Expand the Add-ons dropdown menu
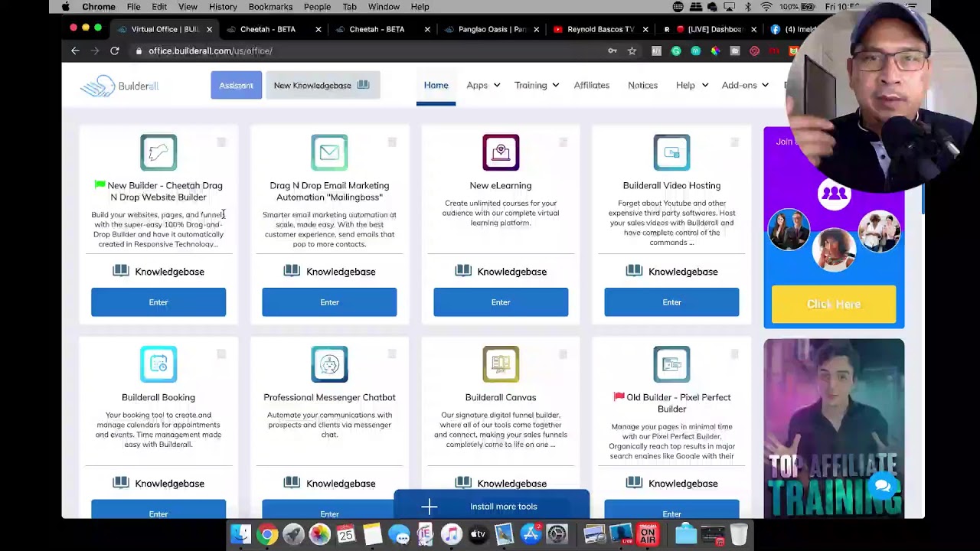980x551 pixels. point(745,85)
